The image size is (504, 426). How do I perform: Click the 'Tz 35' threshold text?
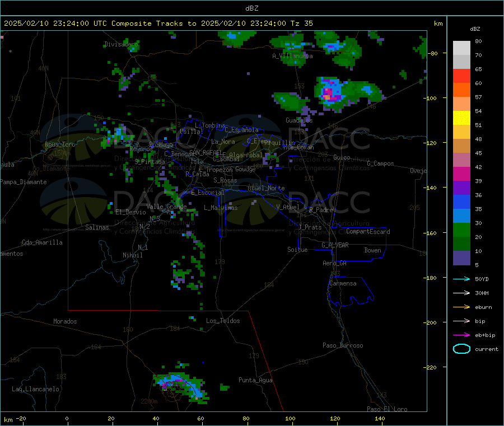(301, 24)
